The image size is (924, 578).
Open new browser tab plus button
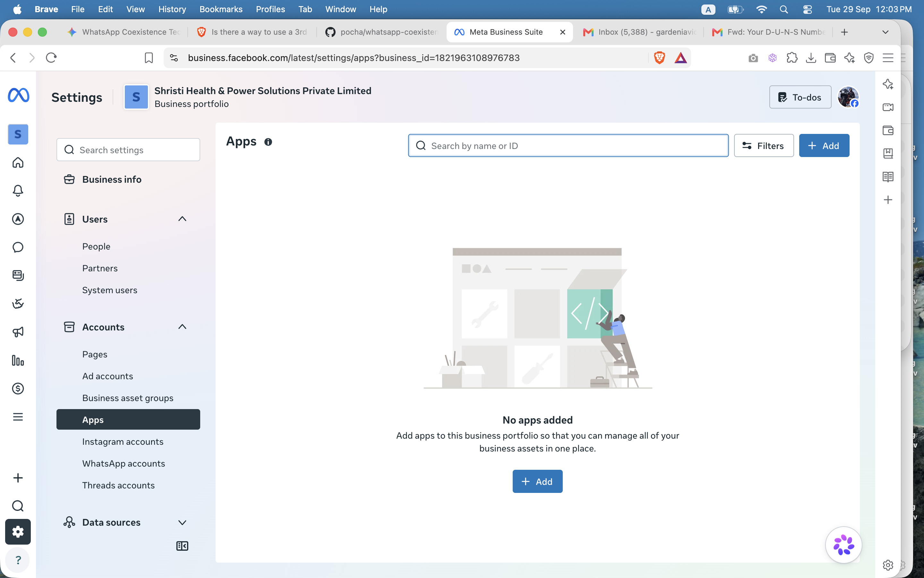coord(844,32)
